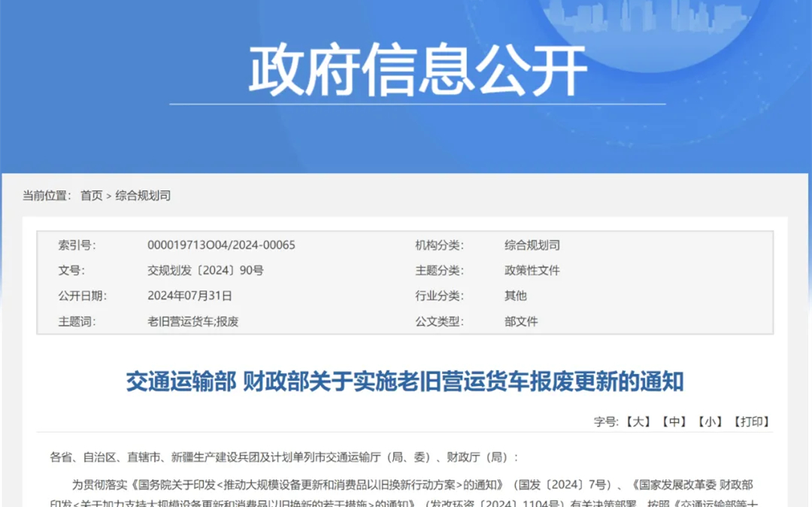Click 其他 in the 行业分类 row
This screenshot has width=812, height=507.
(515, 296)
